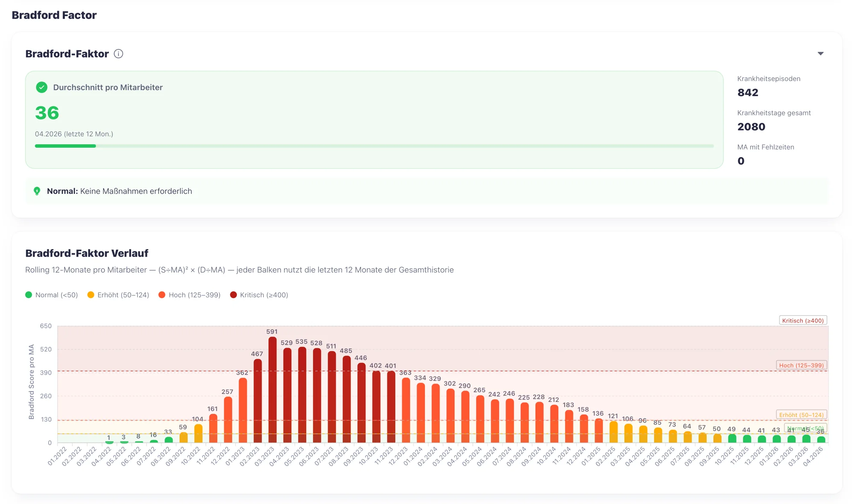The image size is (855, 504).
Task: Toggle the Normal (<50) legend entry
Action: coord(52,295)
